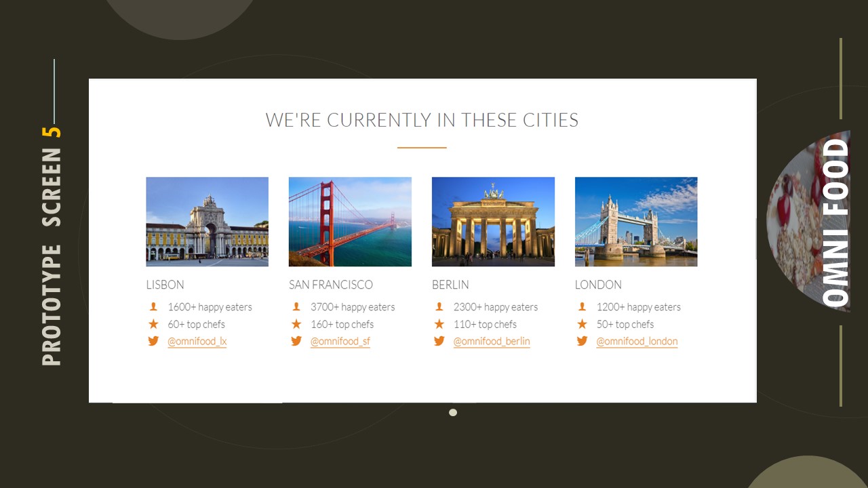This screenshot has width=868, height=488.
Task: Click the vertical OMNI FOOD title text
Action: coord(835,222)
